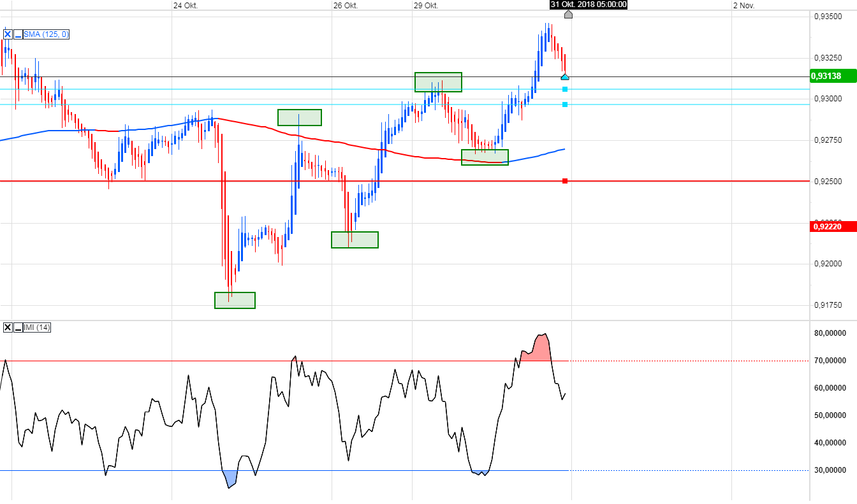Select the lower cyan line's square handle
The height and width of the screenshot is (504, 857).
click(x=564, y=105)
